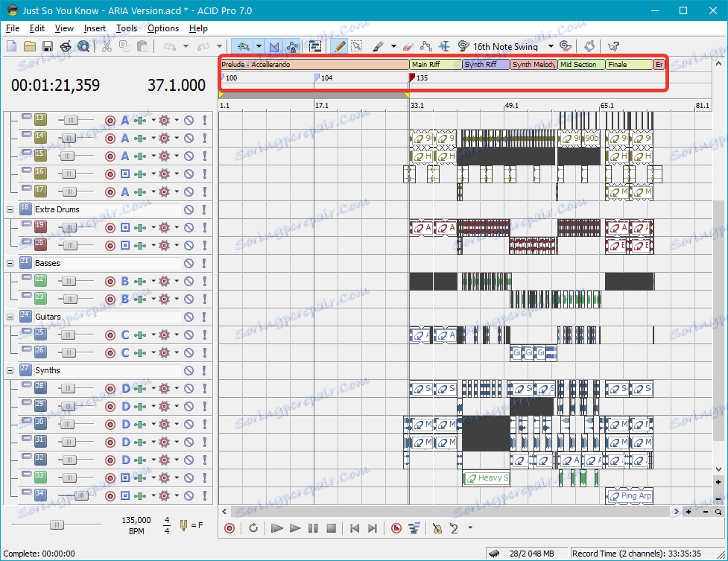Open track 25 bus assignment C

(x=125, y=335)
